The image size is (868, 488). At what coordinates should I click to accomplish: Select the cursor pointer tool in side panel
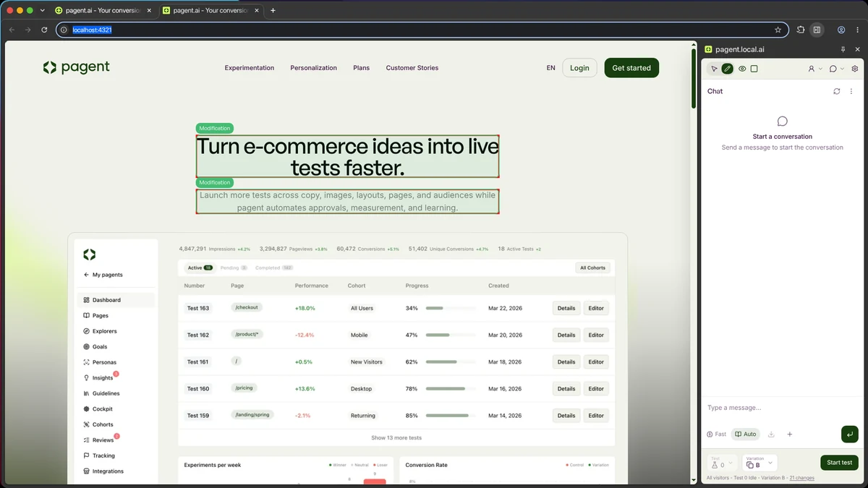[x=714, y=69]
